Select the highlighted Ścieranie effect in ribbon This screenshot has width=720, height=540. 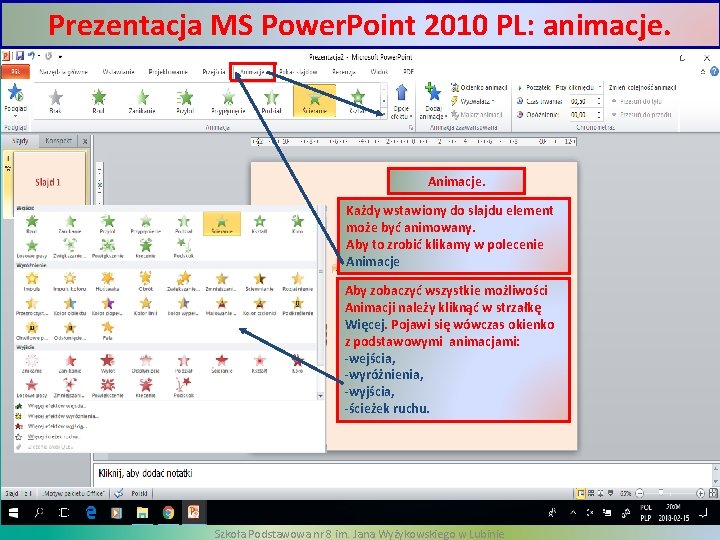click(315, 101)
